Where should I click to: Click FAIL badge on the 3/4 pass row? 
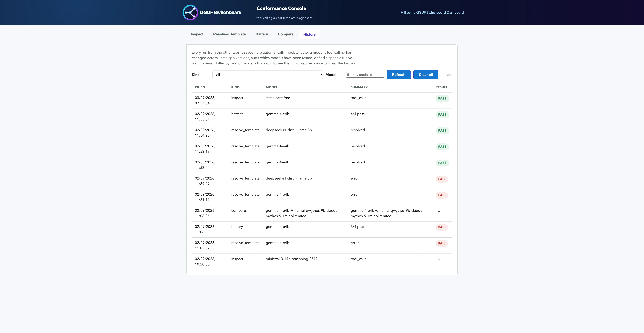pos(441,227)
